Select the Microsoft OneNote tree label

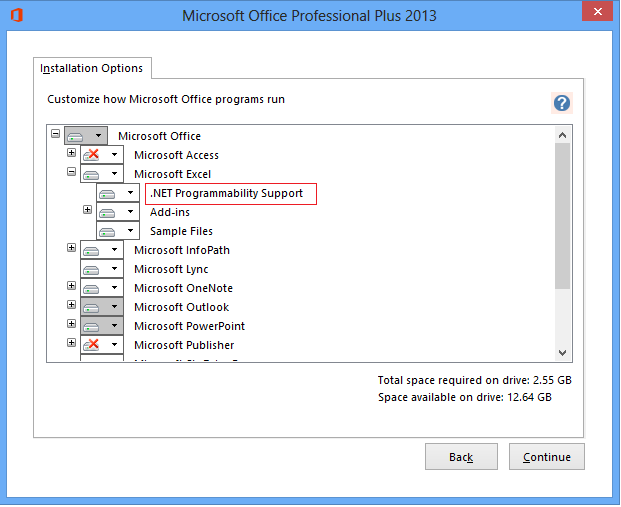(x=183, y=288)
